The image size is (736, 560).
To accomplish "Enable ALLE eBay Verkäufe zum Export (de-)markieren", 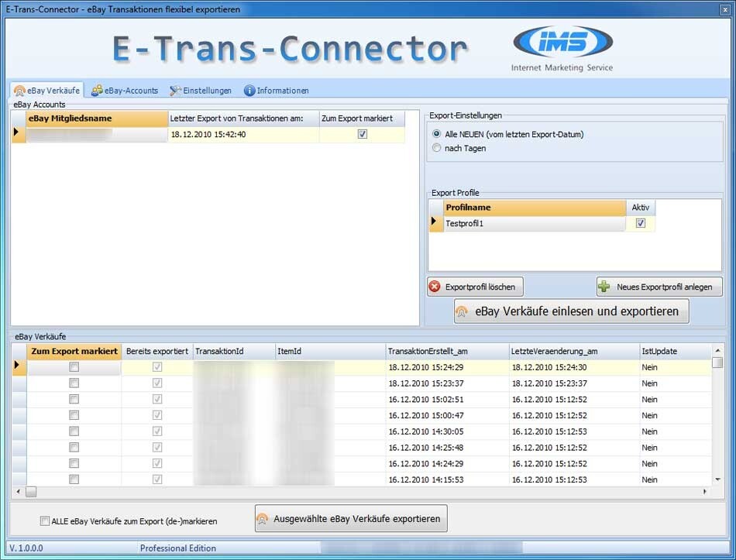I will [44, 520].
